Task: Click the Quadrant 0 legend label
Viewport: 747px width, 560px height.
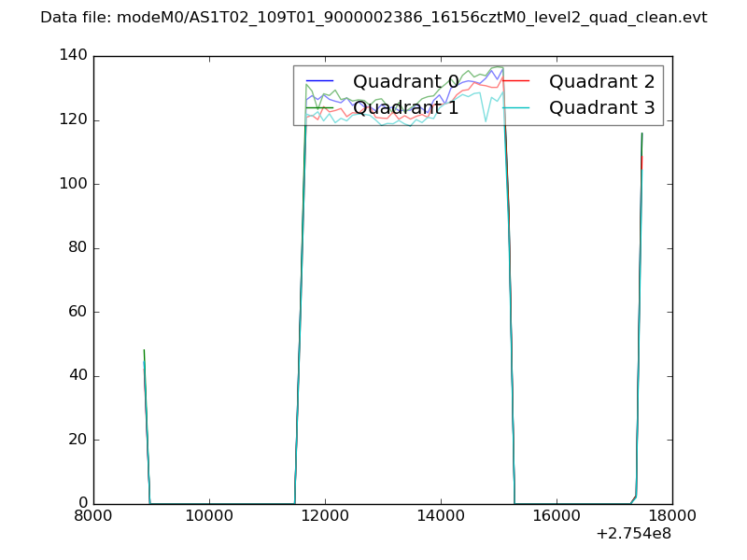Action: [x=405, y=81]
